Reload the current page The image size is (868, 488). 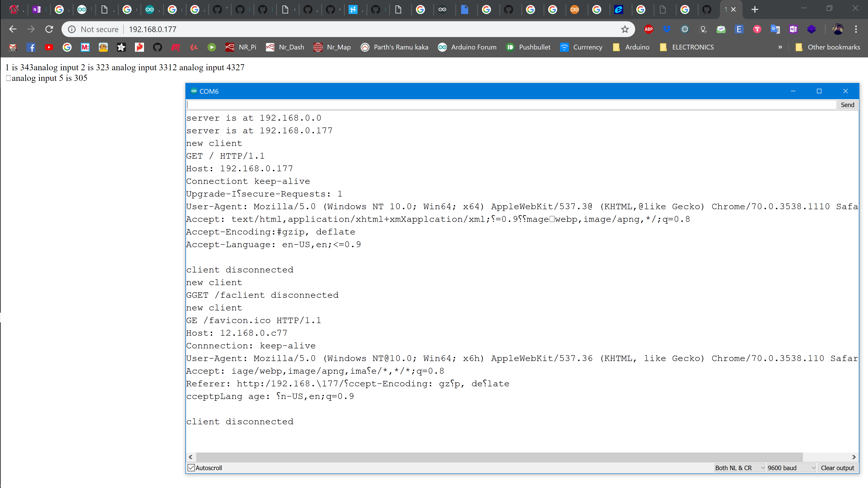point(49,29)
